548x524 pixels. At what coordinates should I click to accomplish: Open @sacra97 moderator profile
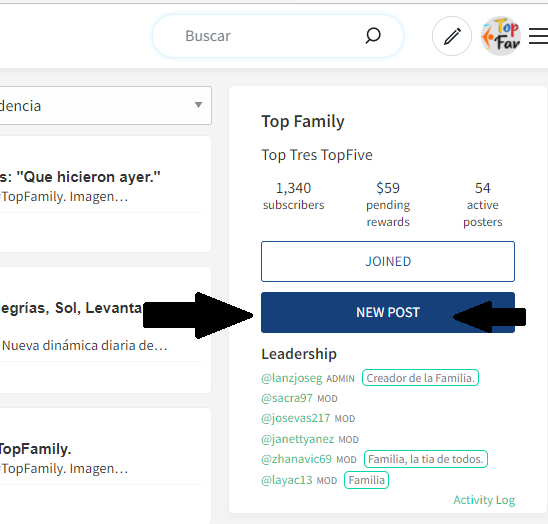pyautogui.click(x=287, y=398)
